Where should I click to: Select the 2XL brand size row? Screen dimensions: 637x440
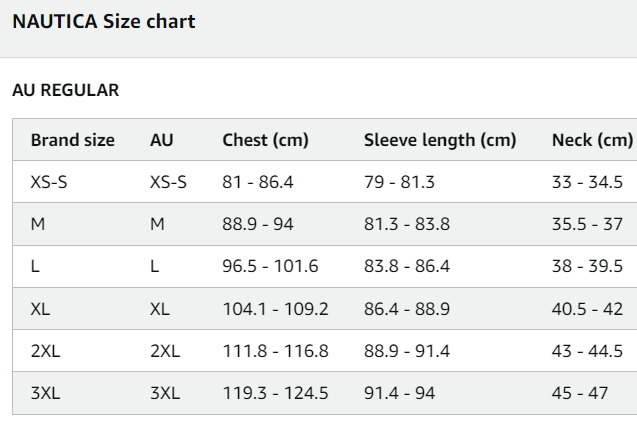45,351
